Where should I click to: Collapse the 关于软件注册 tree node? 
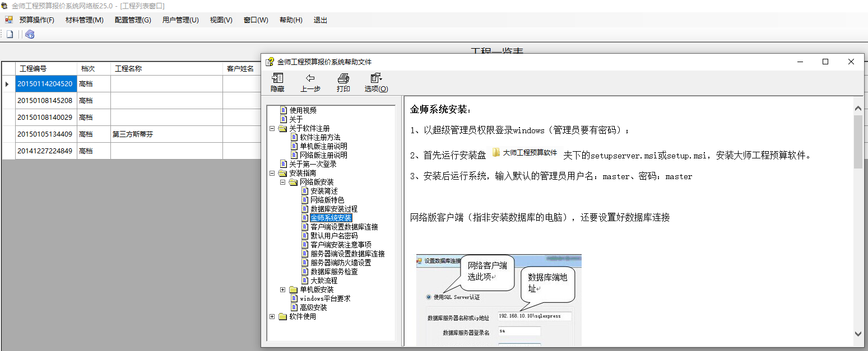(272, 128)
